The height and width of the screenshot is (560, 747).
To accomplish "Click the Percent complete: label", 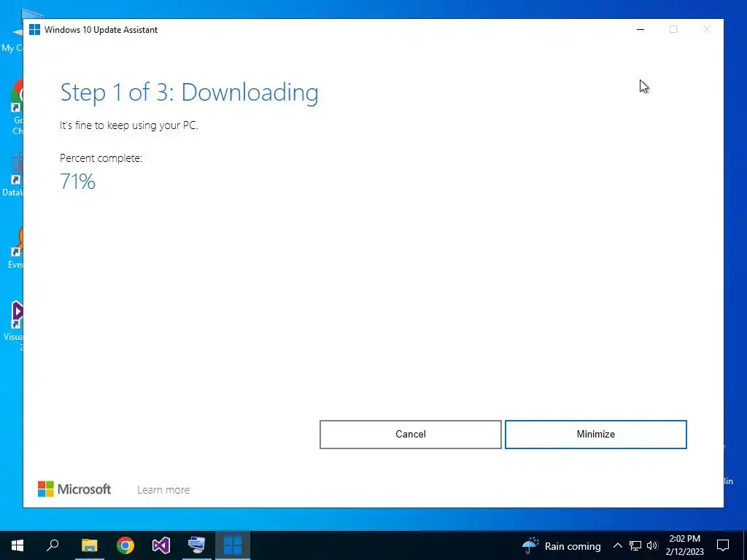I will pyautogui.click(x=101, y=158).
